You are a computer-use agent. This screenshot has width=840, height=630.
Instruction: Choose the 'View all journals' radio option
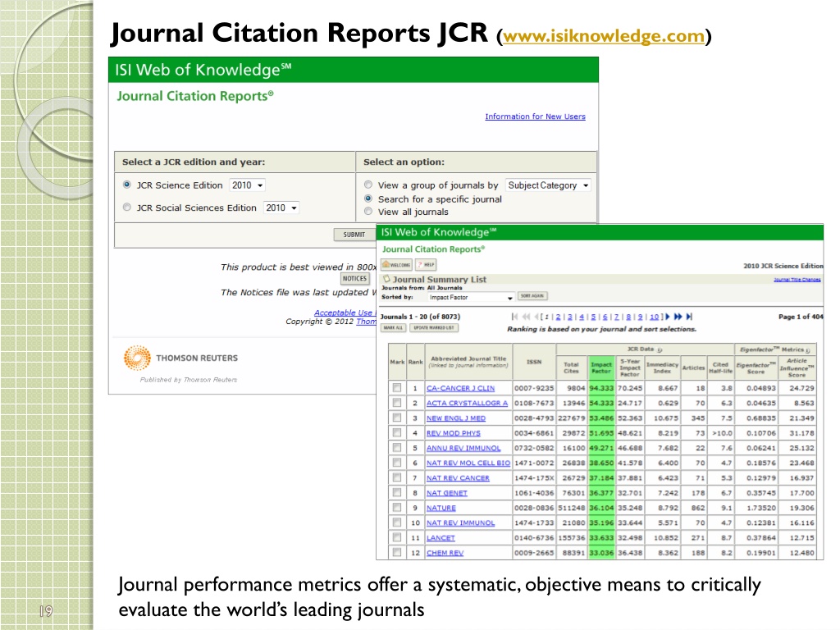pos(368,211)
